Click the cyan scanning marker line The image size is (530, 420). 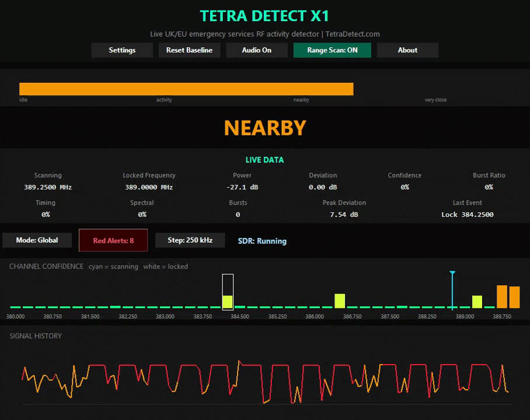(452, 290)
